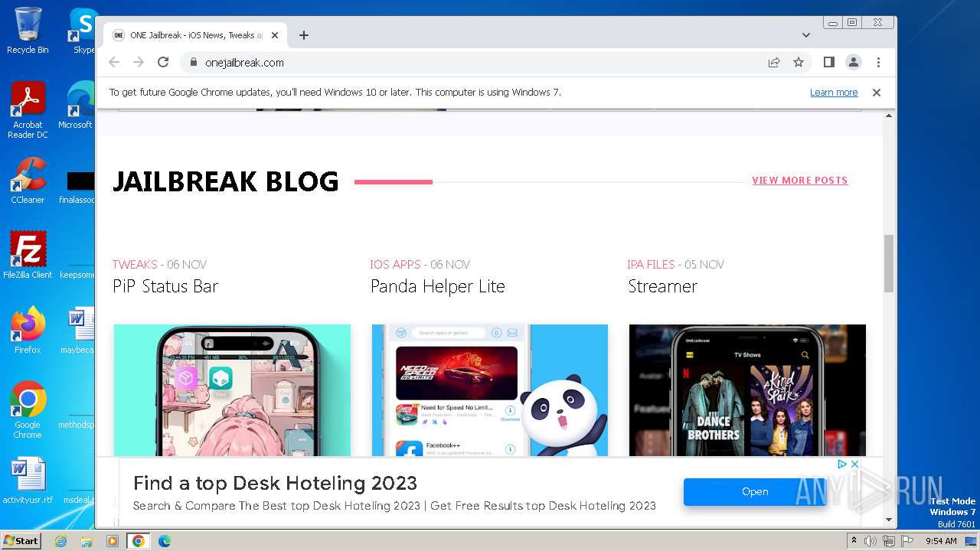Click the scrollbar up arrow
The width and height of the screenshot is (980, 551).
click(889, 116)
